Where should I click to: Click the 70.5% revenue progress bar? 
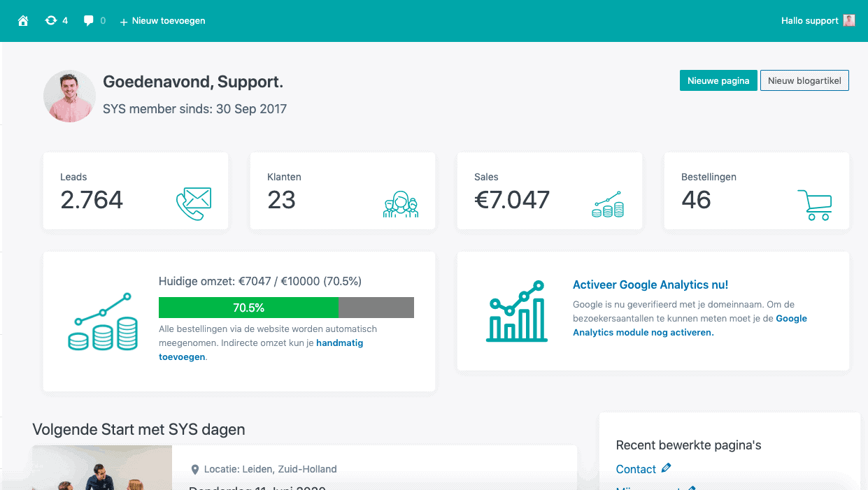click(x=248, y=308)
